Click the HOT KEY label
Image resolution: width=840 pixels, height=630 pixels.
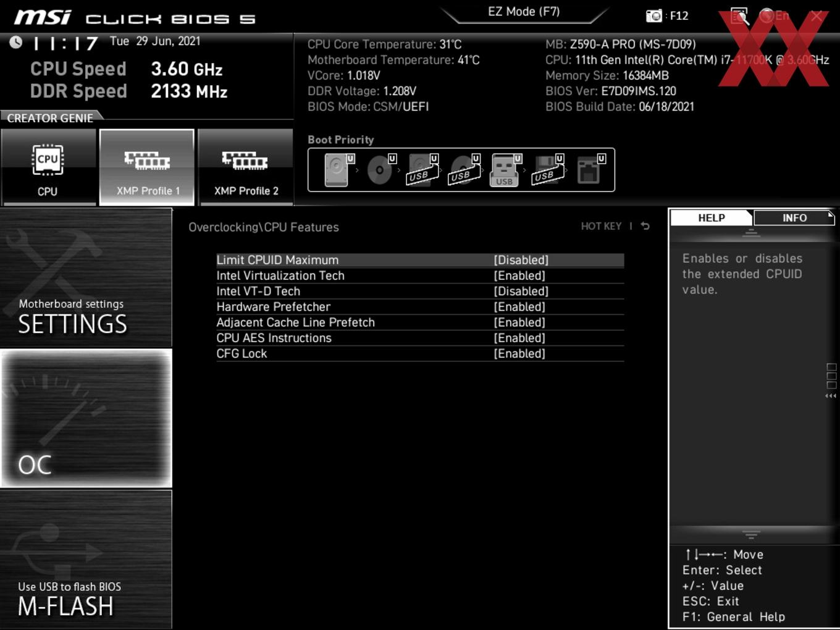point(601,226)
